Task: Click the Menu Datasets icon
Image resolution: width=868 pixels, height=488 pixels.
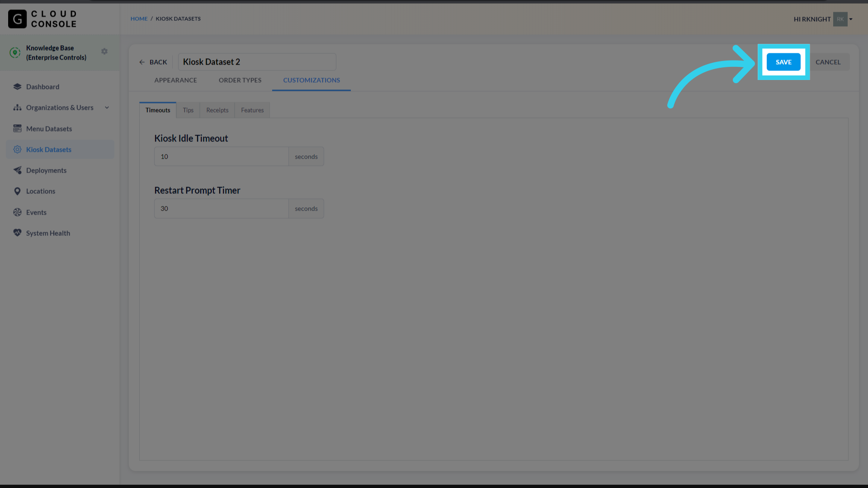Action: [x=17, y=129]
